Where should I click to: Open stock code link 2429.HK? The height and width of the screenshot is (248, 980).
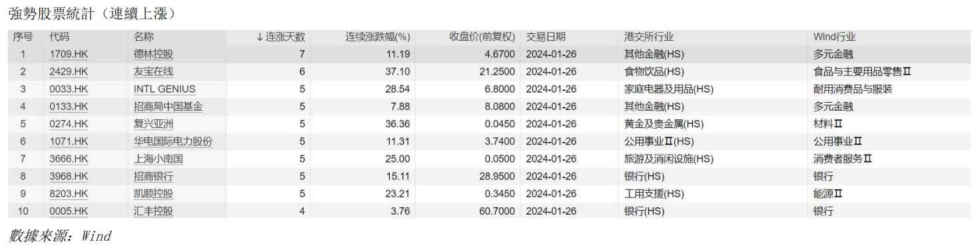(69, 71)
